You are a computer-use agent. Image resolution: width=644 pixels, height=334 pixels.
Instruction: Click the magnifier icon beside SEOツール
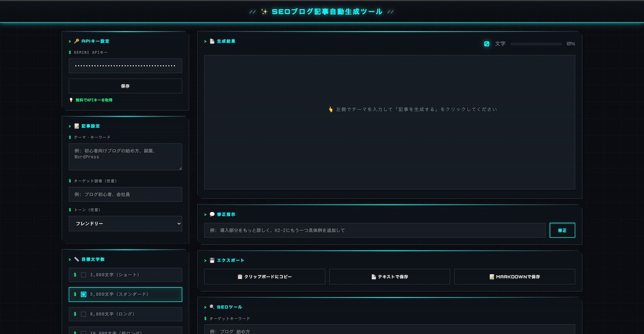tap(212, 307)
